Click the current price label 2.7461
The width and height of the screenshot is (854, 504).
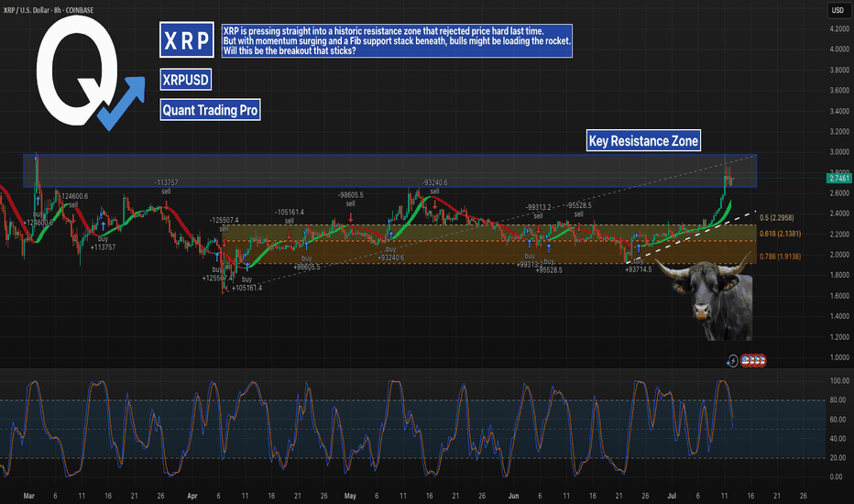839,178
